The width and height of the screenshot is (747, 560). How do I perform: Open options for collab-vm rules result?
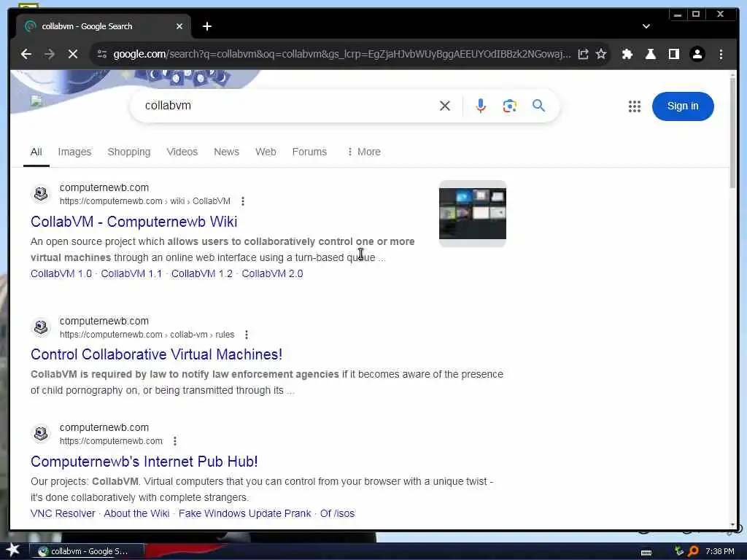(247, 335)
